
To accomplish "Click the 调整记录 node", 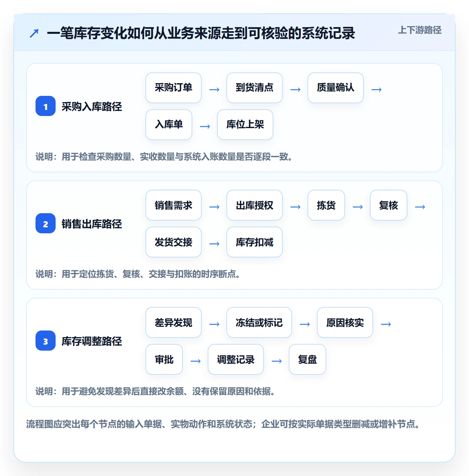I will [236, 359].
